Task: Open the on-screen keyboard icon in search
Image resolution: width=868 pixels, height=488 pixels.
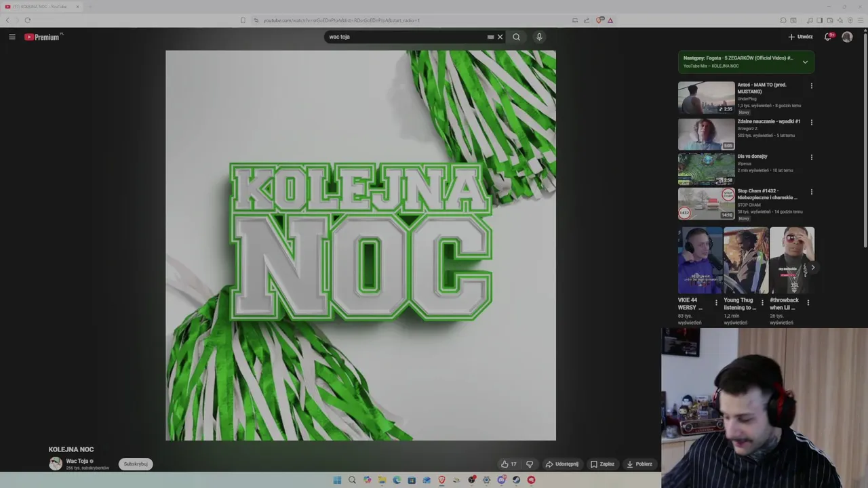Action: [490, 37]
